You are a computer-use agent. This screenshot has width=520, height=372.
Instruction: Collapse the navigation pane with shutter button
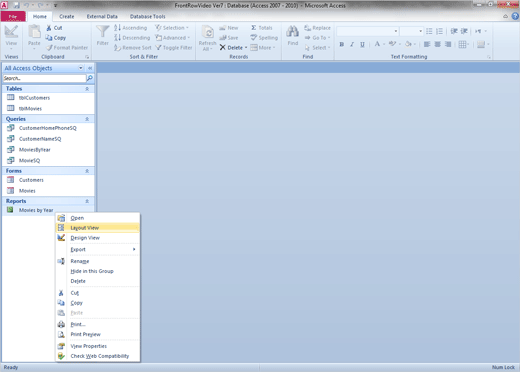(x=90, y=68)
